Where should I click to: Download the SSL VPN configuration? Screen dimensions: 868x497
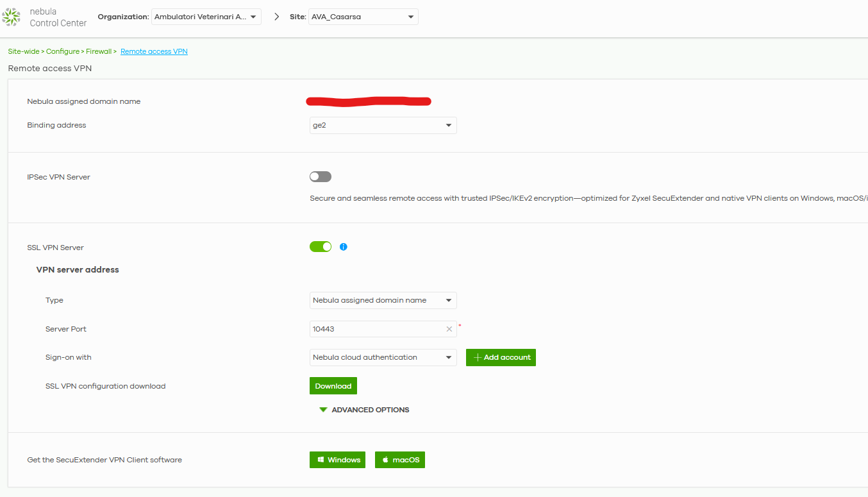(333, 386)
